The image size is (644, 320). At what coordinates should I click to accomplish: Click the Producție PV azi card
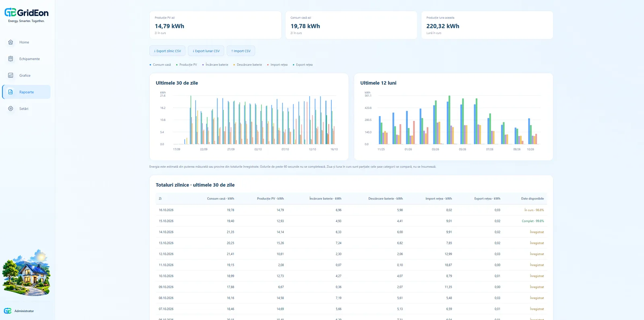[215, 25]
